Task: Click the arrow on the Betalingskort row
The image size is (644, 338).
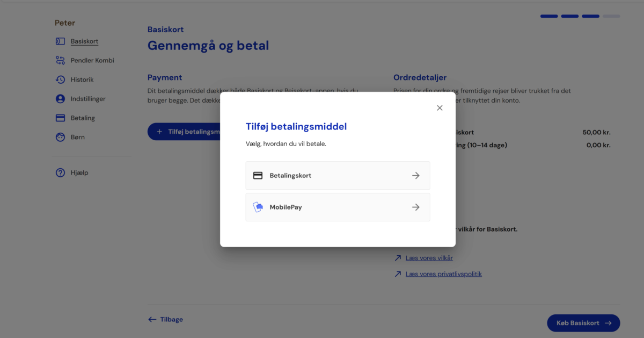Action: 416,175
